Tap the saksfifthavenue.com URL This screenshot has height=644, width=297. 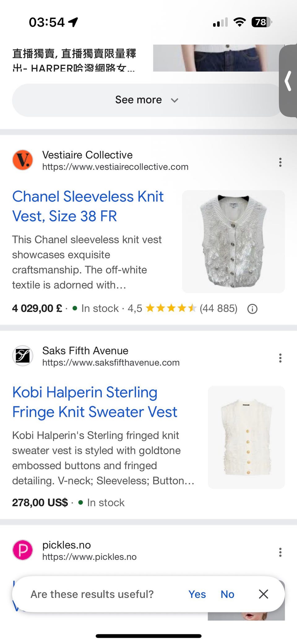point(111,362)
